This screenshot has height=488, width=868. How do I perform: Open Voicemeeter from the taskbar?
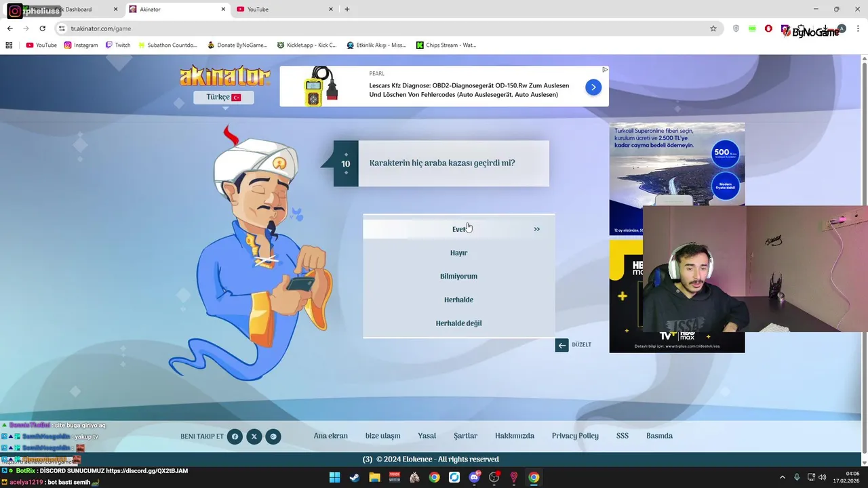[394, 477]
